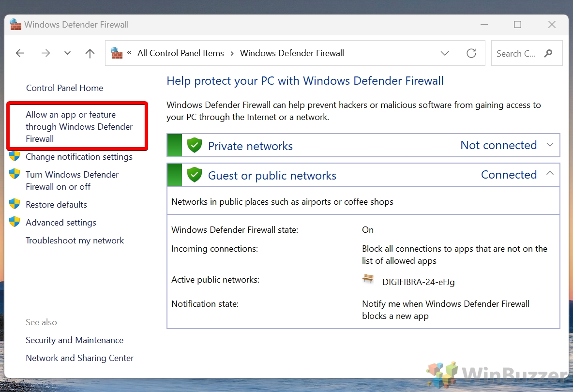Click the shield icon beside Turn Windows Defender Firewall
Viewport: 573px width, 392px height.
[15, 174]
